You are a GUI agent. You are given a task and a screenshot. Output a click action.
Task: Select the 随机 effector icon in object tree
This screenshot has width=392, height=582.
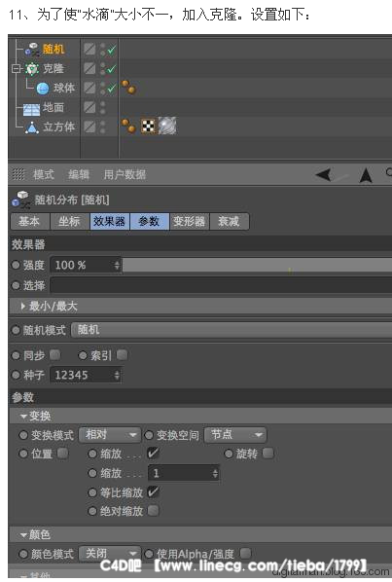[x=32, y=49]
